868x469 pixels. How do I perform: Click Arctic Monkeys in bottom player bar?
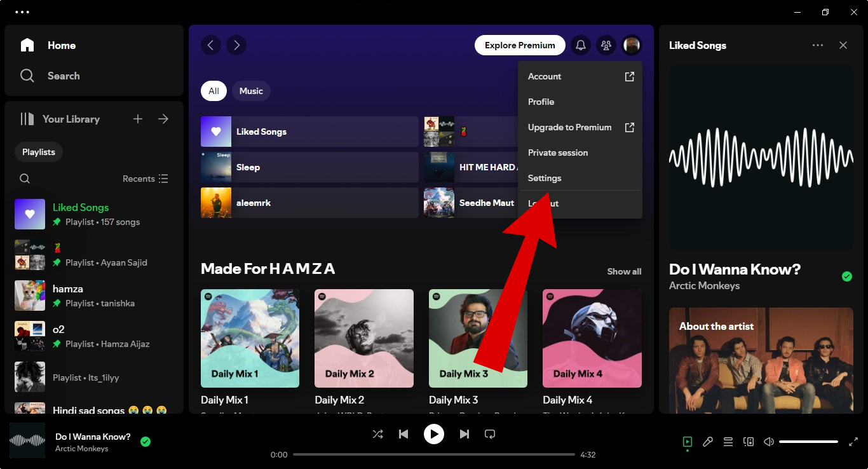(82, 449)
